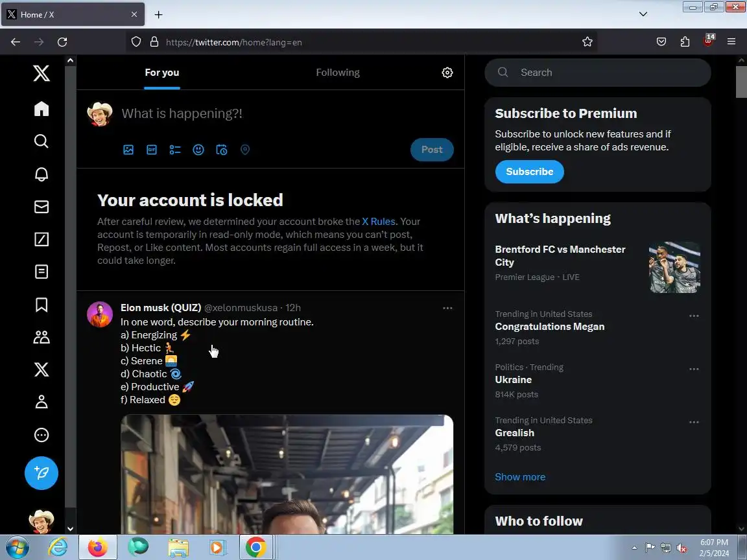
Task: Open the post's attached photo
Action: 287,474
